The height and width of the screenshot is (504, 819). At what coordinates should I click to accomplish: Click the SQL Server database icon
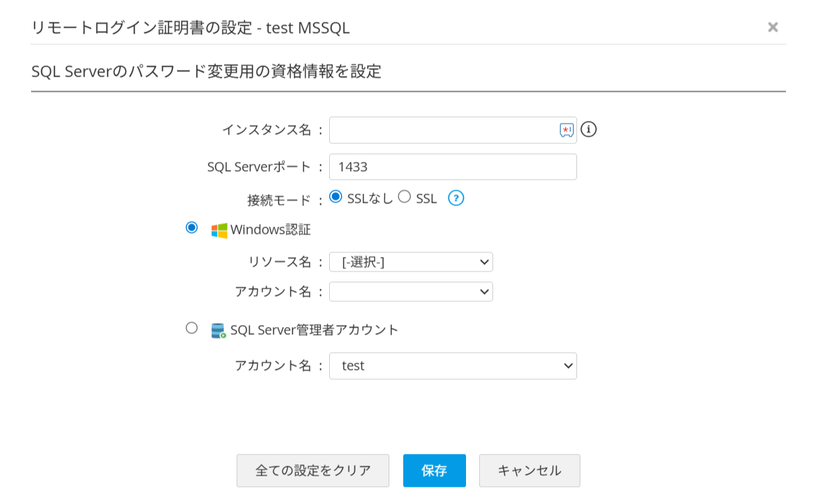tap(219, 330)
